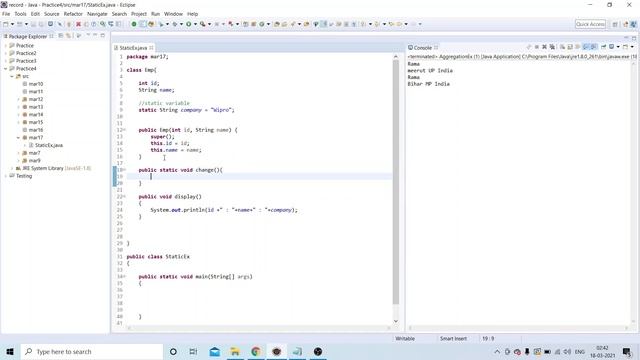Collapse the mar17 package
The image size is (640, 360).
[18, 138]
